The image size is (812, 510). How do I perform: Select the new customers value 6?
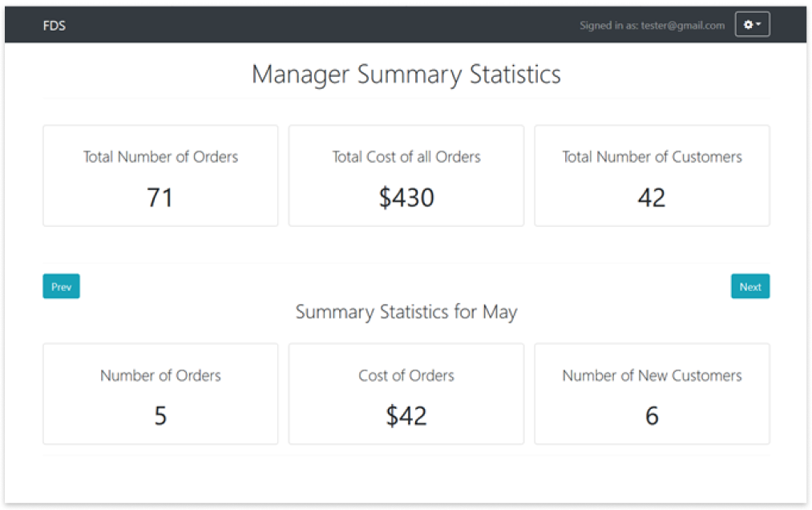pos(652,415)
